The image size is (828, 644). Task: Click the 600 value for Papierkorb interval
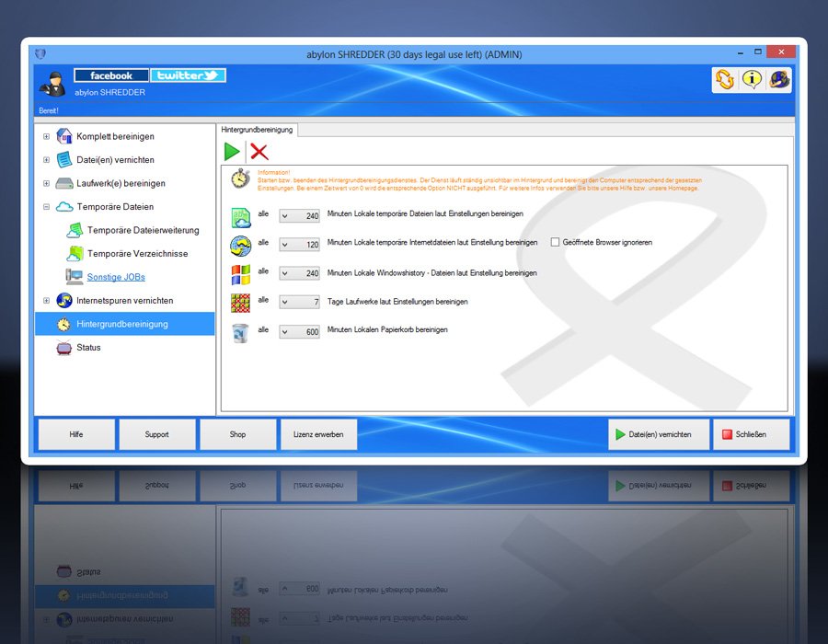click(x=312, y=332)
